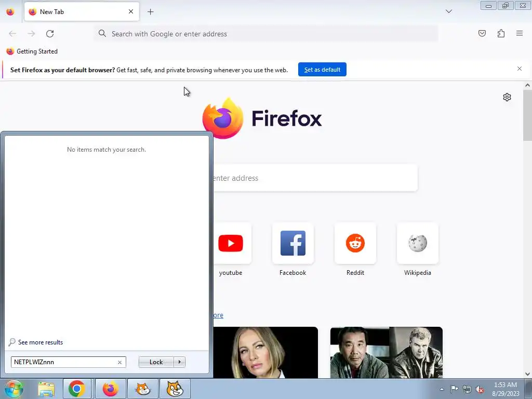This screenshot has height=399, width=532.
Task: Open the first Scratch cat taskbar icon
Action: coord(143,389)
